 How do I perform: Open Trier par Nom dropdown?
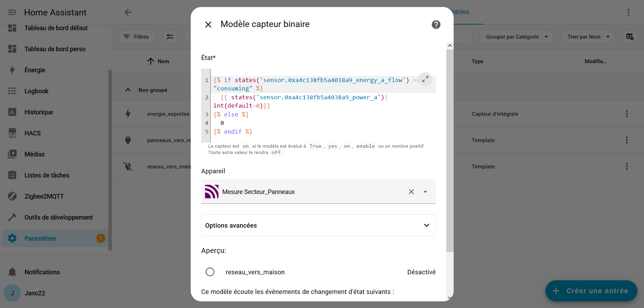588,37
